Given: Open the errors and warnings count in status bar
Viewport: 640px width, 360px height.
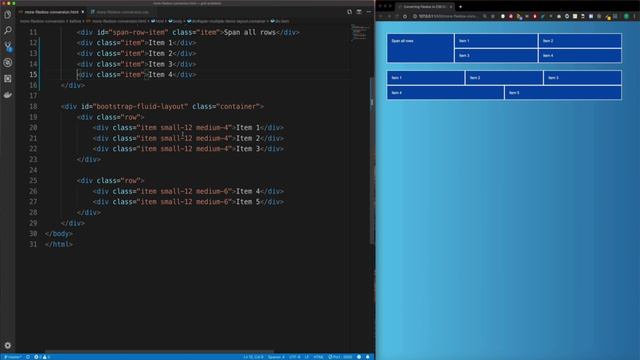Looking at the screenshot, I should pyautogui.click(x=42, y=357).
